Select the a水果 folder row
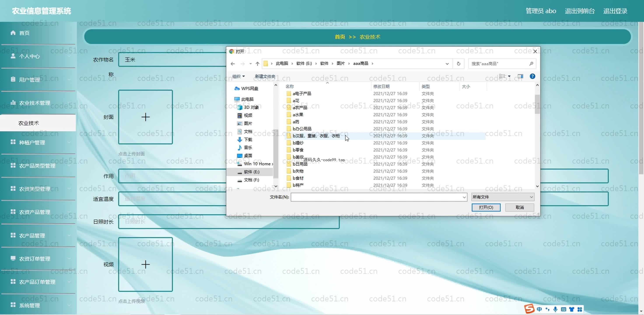This screenshot has height=315, width=644. (385, 115)
